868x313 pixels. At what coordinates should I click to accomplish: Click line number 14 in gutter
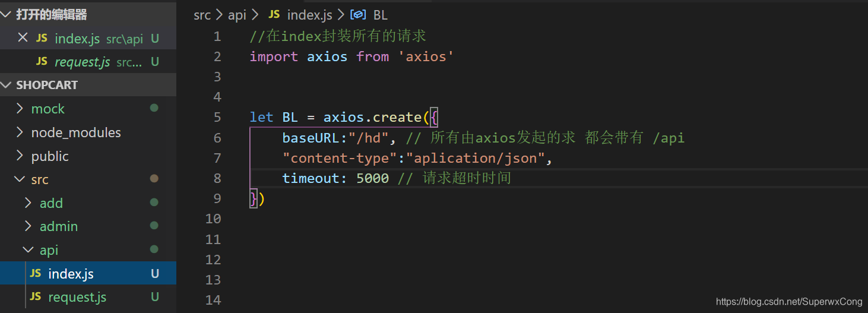pos(213,300)
